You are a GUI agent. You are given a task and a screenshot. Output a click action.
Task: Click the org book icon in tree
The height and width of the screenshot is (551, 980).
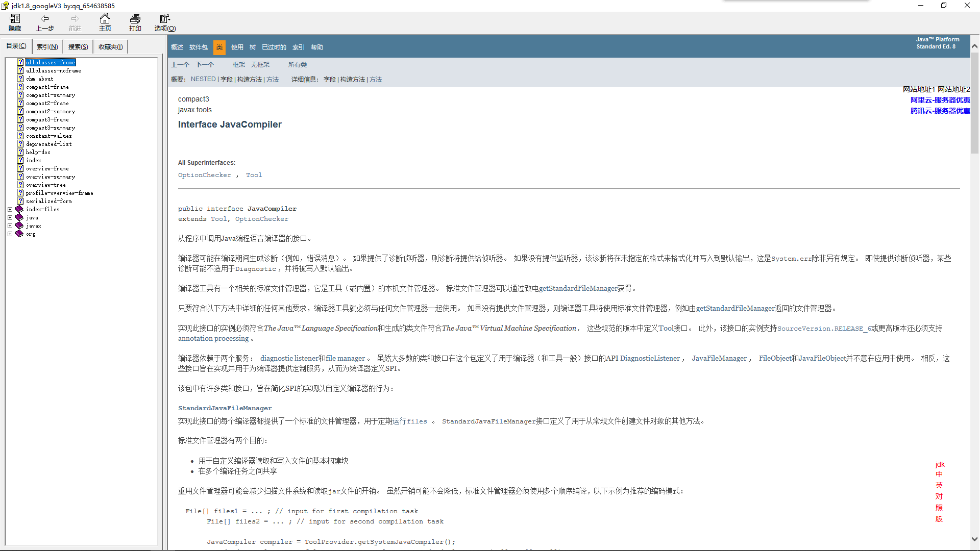pyautogui.click(x=19, y=234)
